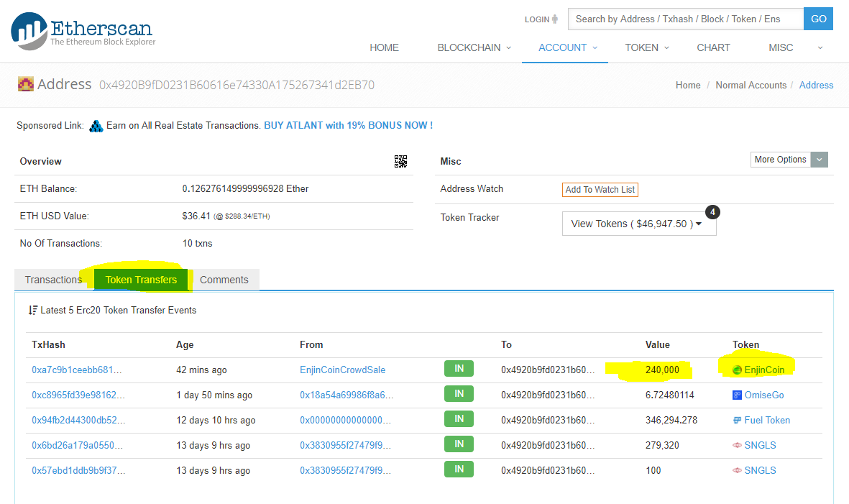Click the Value column header
Viewport: 849px width, 504px height.
click(657, 345)
